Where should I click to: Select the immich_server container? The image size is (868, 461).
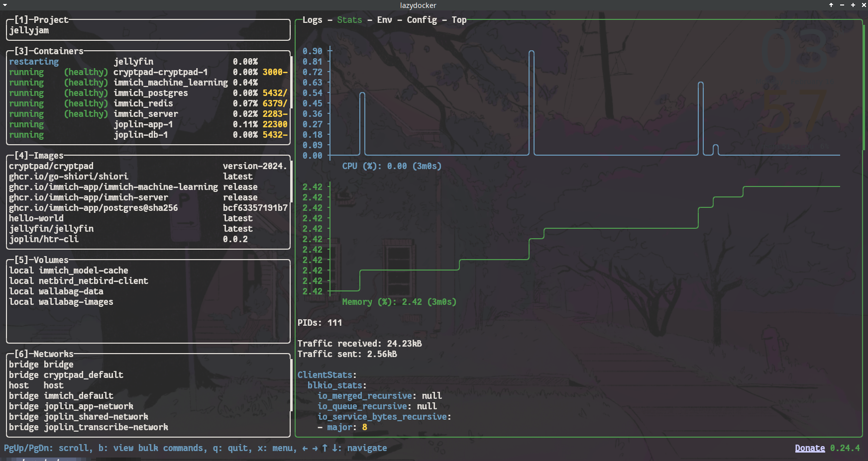[148, 114]
